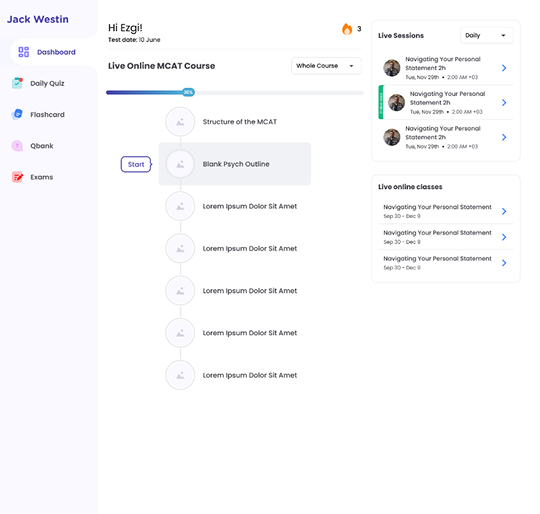This screenshot has height=514, width=540.
Task: Open the Daily live sessions dropdown
Action: tap(486, 35)
